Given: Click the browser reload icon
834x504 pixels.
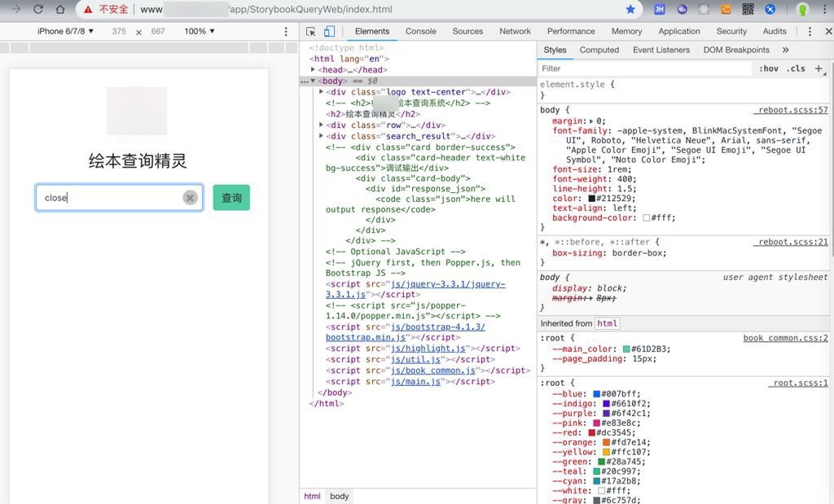Looking at the screenshot, I should 37,10.
